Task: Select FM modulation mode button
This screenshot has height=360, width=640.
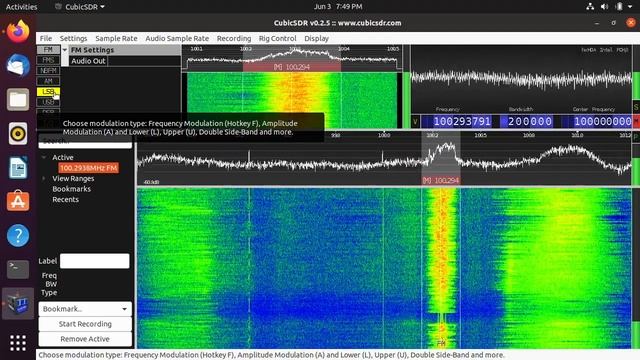Action: pos(48,50)
